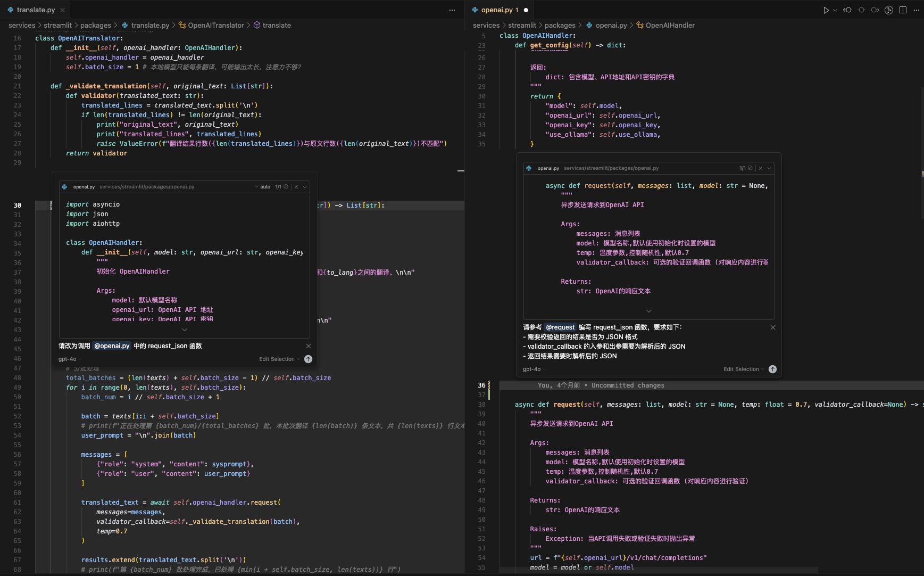The height and width of the screenshot is (576, 924).
Task: Open more actions in left editor group
Action: tap(452, 10)
